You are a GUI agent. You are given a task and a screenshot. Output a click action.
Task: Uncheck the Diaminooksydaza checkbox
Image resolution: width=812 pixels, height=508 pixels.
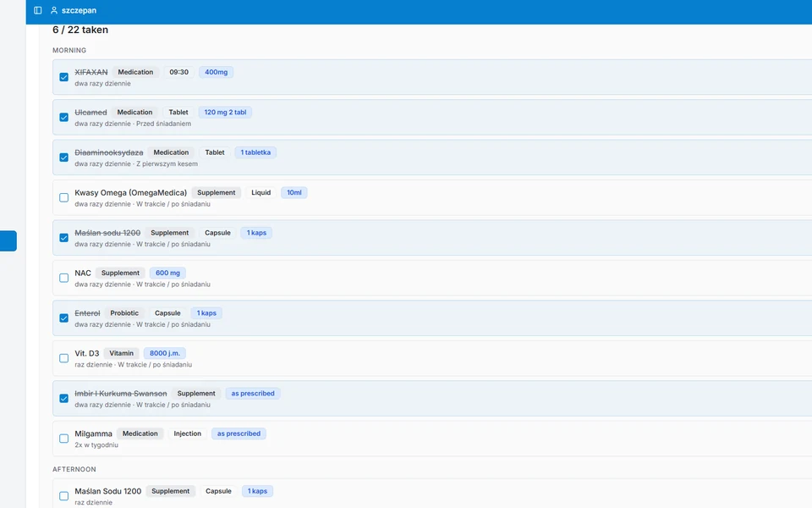(x=63, y=157)
